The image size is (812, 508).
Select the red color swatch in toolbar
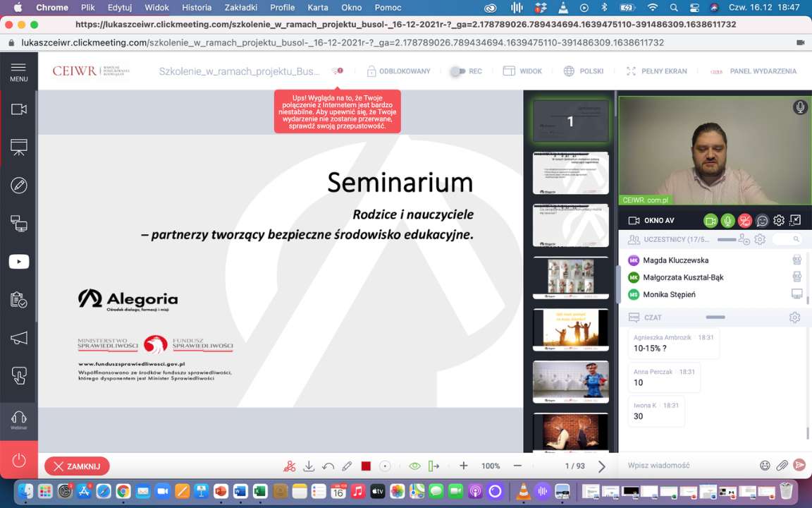pos(366,466)
